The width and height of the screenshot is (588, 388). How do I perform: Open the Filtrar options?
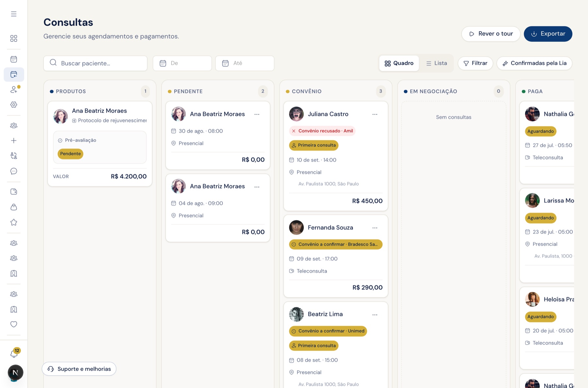point(475,63)
